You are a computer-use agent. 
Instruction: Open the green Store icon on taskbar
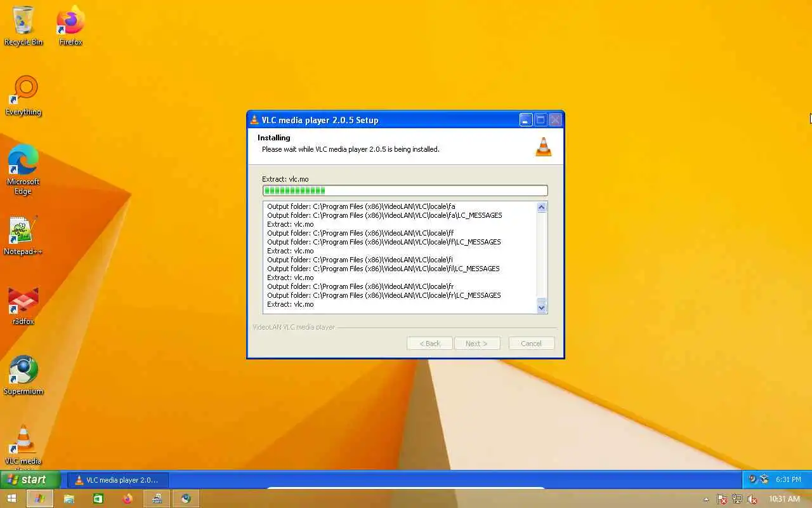click(98, 499)
